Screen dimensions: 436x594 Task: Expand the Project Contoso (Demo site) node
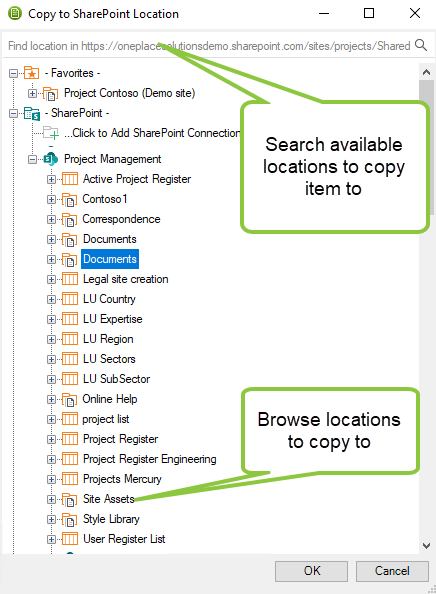coord(33,93)
